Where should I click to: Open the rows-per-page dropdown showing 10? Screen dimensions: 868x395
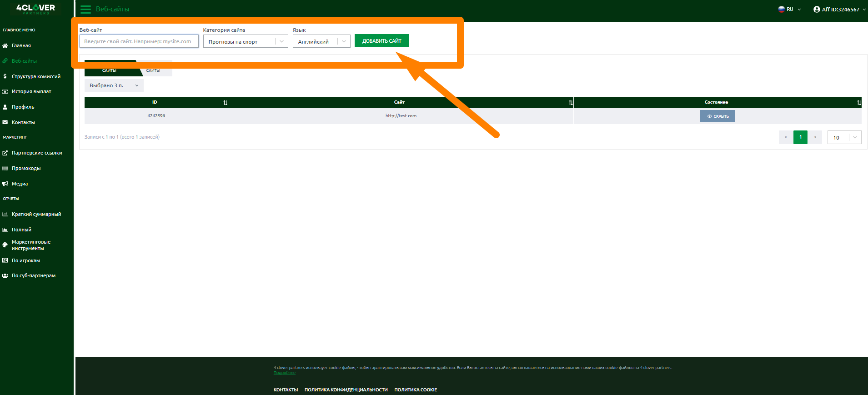pos(844,137)
